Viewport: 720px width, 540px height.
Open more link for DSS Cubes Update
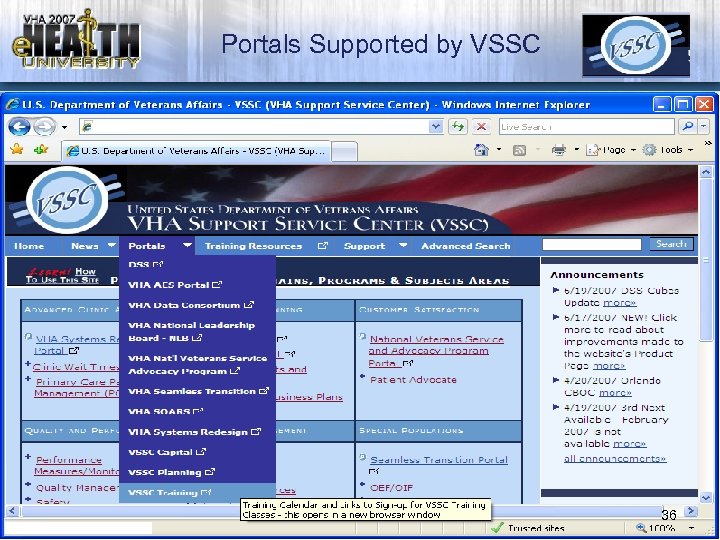coord(619,303)
